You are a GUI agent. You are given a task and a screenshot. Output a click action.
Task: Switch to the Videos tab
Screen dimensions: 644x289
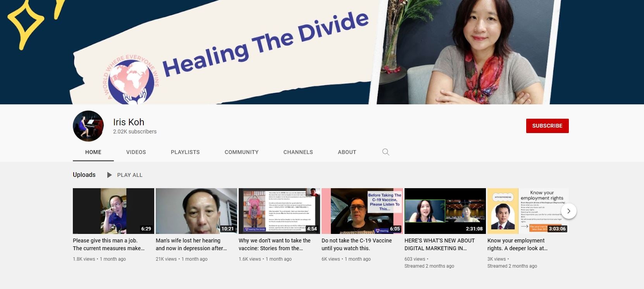[136, 152]
